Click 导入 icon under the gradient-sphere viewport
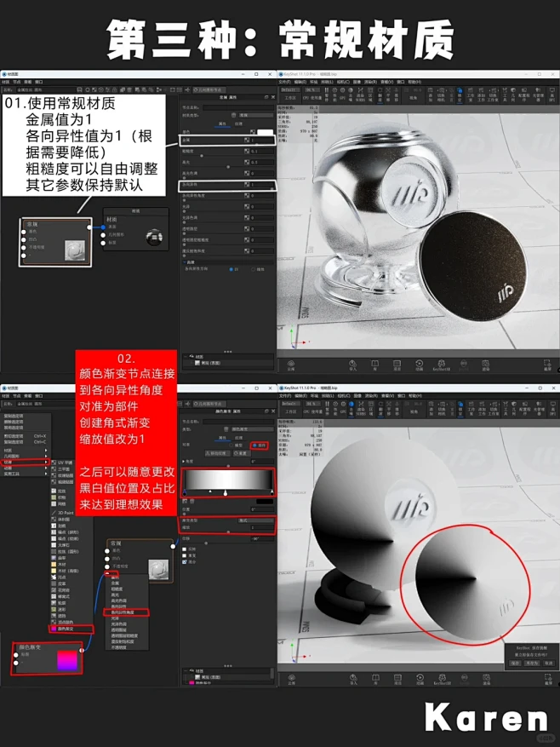 pos(353,680)
